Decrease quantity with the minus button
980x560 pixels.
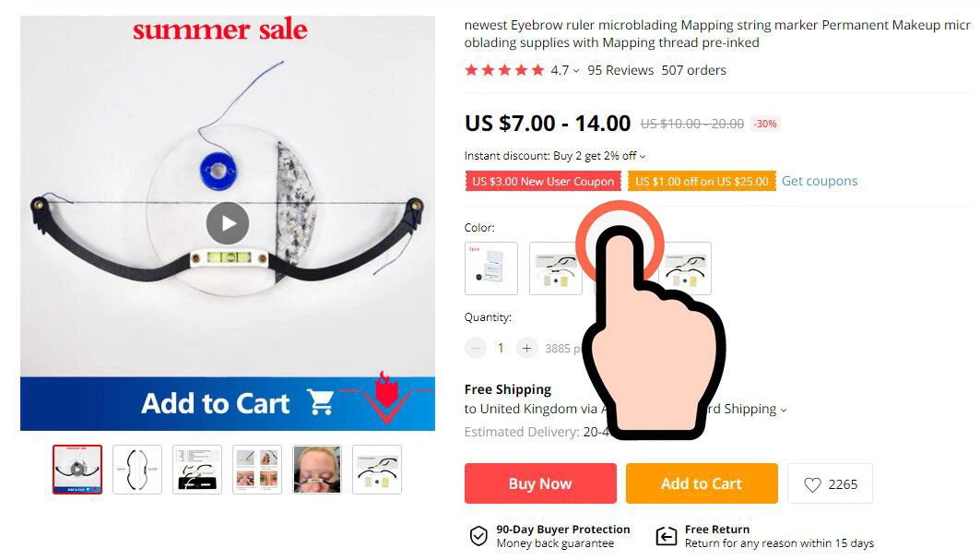476,348
